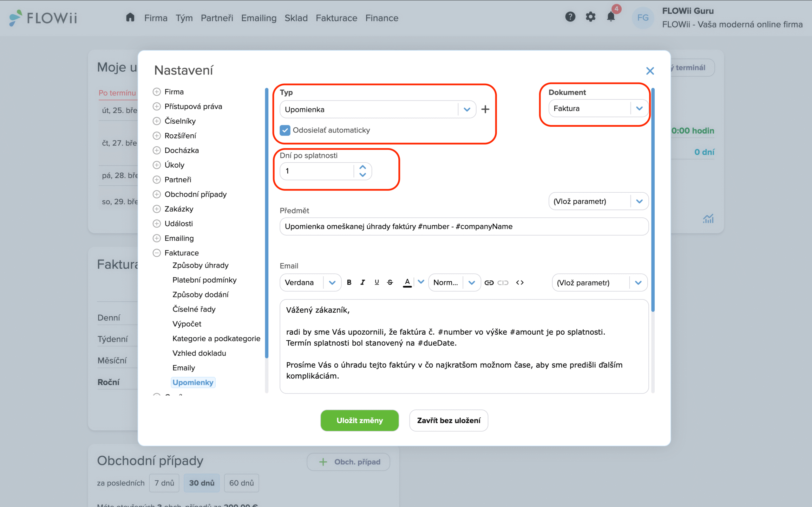812x507 pixels.
Task: Open the Dokument Faktura dropdown
Action: 639,108
